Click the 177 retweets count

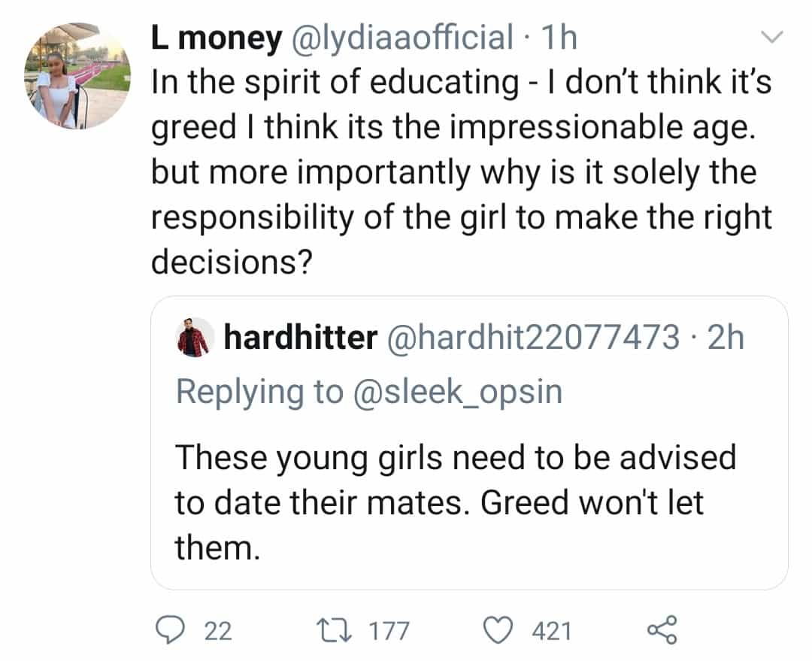[x=389, y=631]
